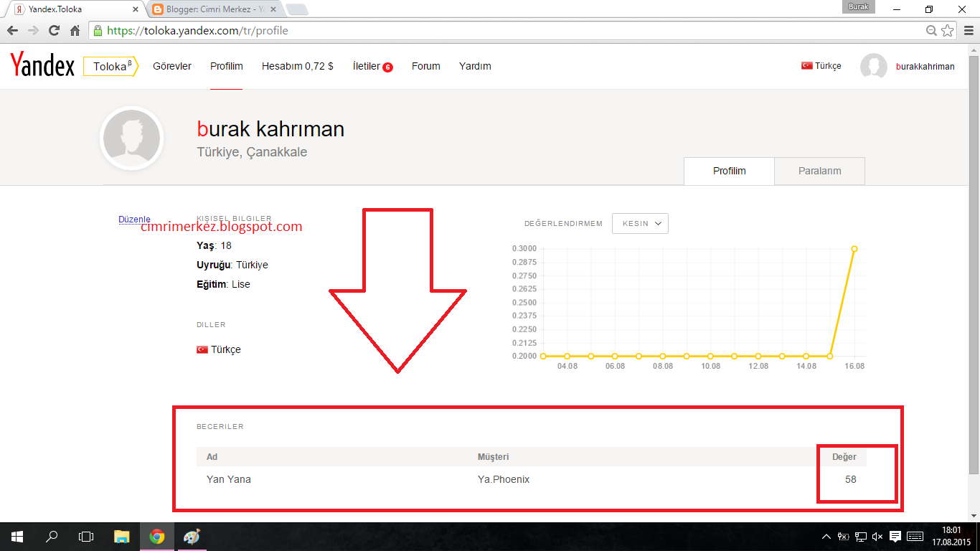The image size is (980, 551).
Task: Bookmark this page with the star icon
Action: pos(948,31)
